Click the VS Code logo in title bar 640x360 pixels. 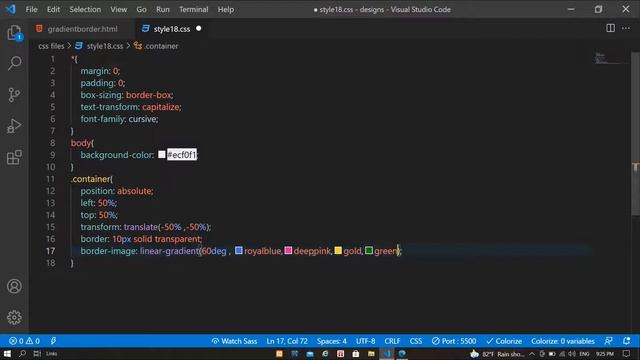[x=10, y=9]
